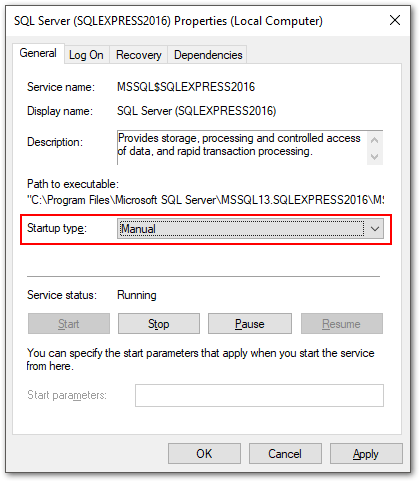Image resolution: width=420 pixels, height=482 pixels.
Task: Click inside the Start parameters field
Action: coord(259,395)
